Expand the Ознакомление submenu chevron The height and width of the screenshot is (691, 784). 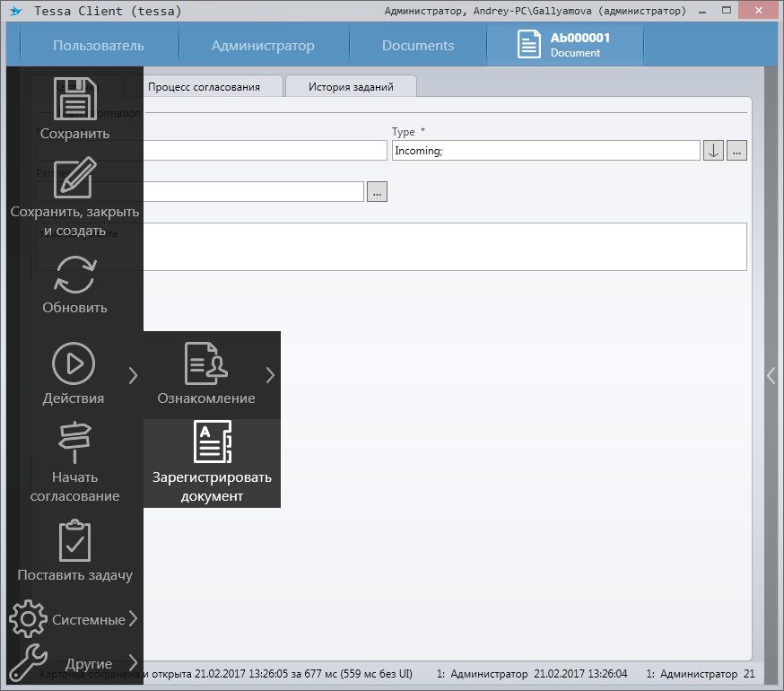click(270, 375)
